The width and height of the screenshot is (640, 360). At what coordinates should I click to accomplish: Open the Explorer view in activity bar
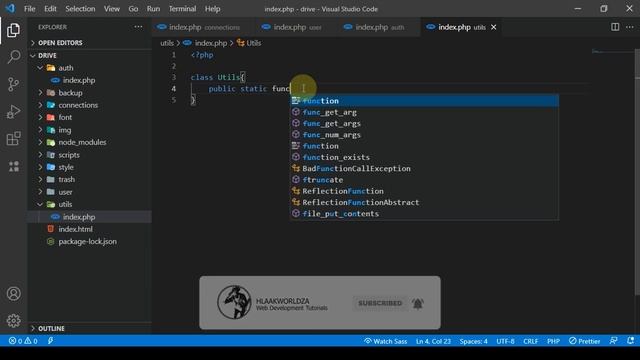(x=13, y=30)
